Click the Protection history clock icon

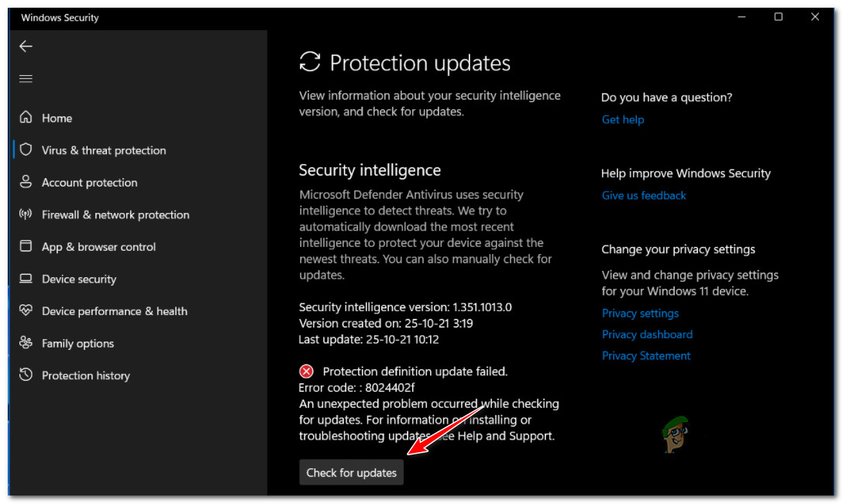26,375
